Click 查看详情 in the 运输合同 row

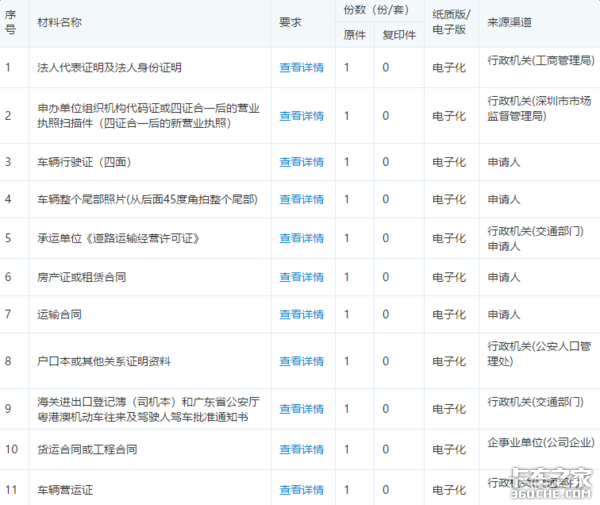click(x=302, y=314)
